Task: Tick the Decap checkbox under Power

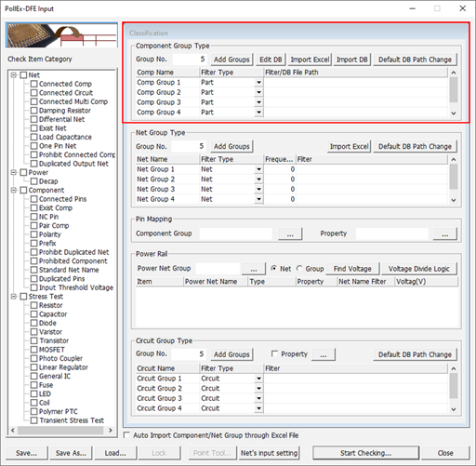Action: click(34, 181)
